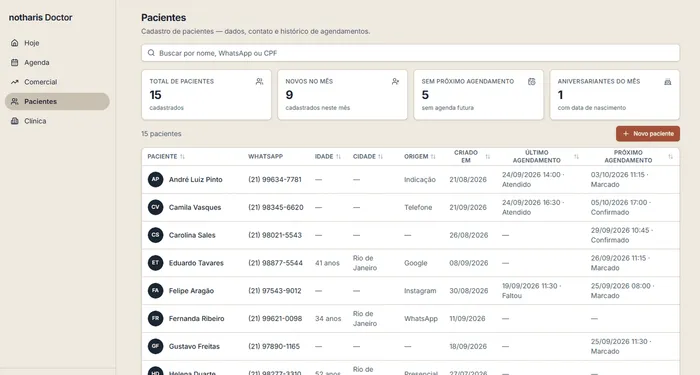Open André Luiz Pinto AP avatar

[155, 179]
